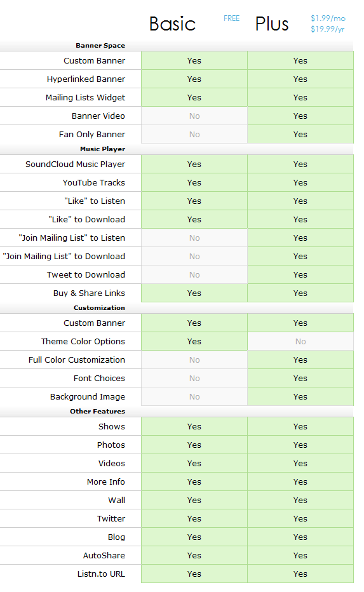Click Basic's No cell for Fan Only Banner
Image resolution: width=364 pixels, height=592 pixels.
pyautogui.click(x=194, y=135)
